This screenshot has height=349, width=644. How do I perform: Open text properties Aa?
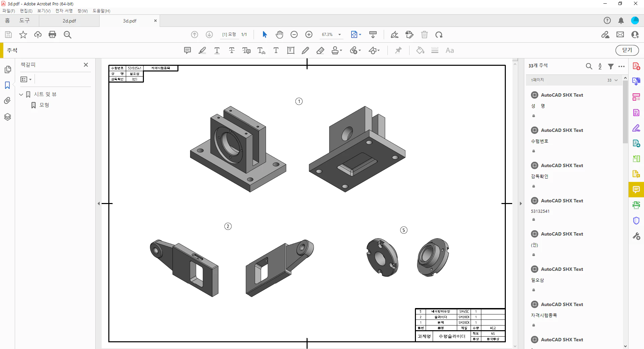(450, 50)
